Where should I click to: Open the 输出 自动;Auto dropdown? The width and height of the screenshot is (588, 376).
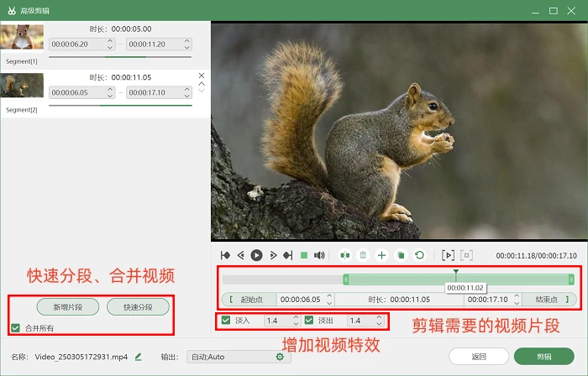click(239, 357)
